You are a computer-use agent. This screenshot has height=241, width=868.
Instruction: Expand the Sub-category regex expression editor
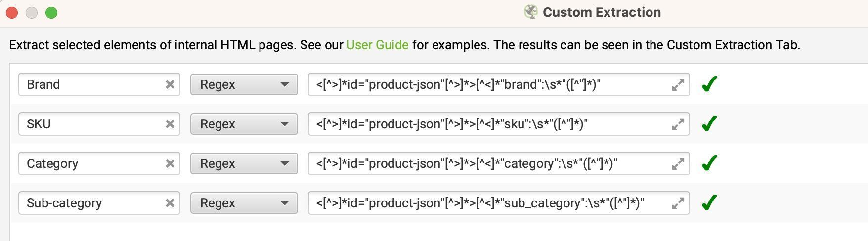pos(678,203)
